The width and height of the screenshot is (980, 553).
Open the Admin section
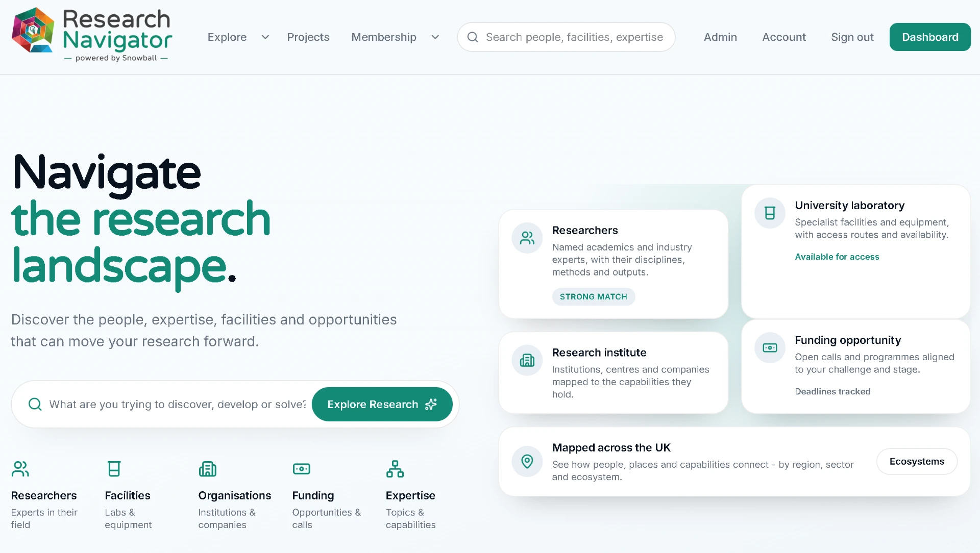(720, 37)
